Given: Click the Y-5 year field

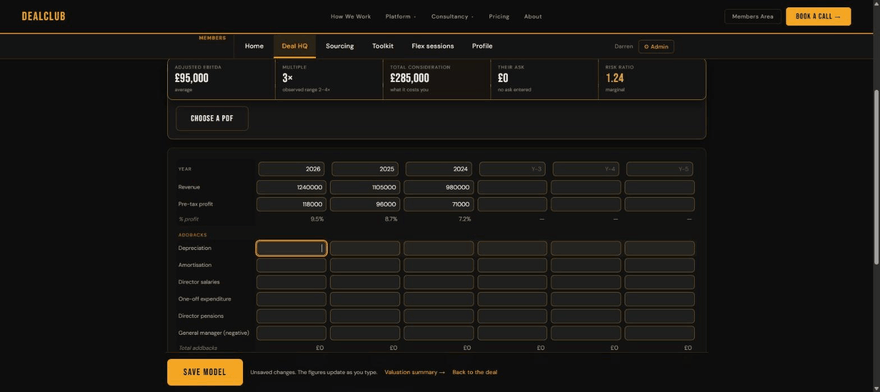Looking at the screenshot, I should [659, 169].
